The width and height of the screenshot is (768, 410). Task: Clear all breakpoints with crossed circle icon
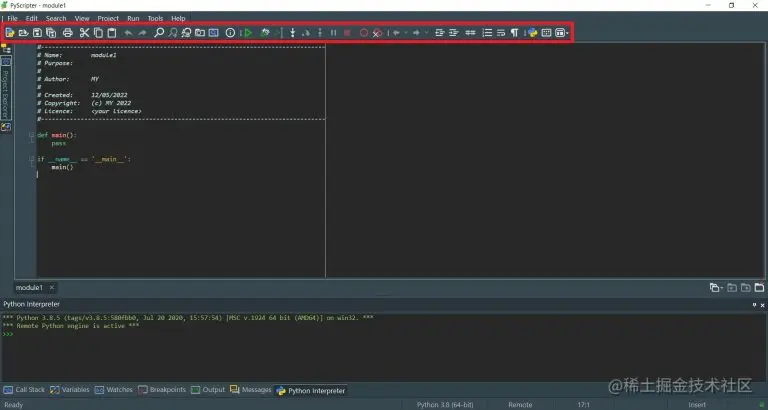(x=377, y=33)
